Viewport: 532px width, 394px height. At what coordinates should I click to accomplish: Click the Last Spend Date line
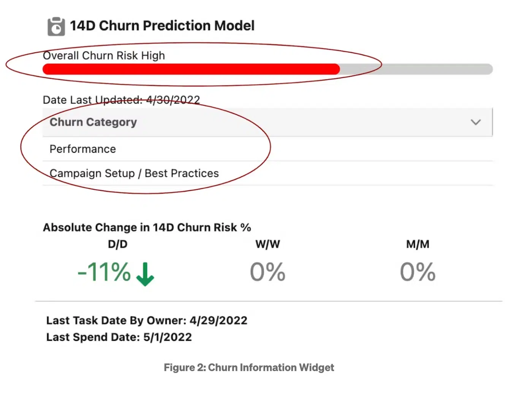(x=119, y=337)
